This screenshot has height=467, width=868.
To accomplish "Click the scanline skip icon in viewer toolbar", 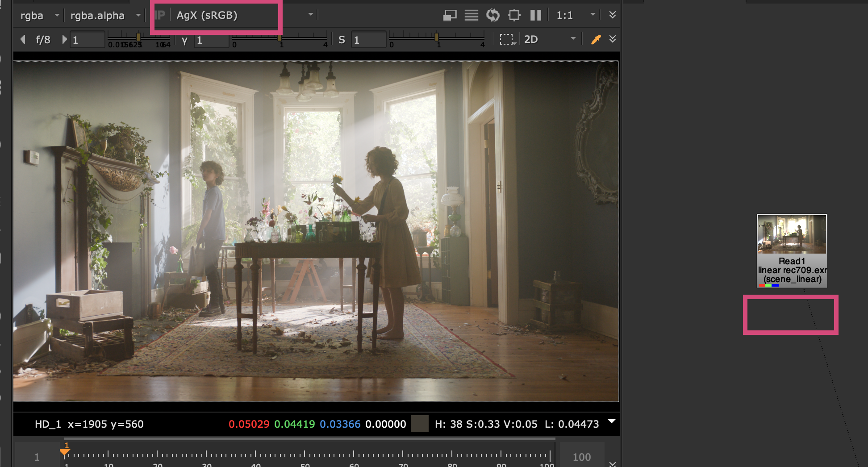I will 471,16.
